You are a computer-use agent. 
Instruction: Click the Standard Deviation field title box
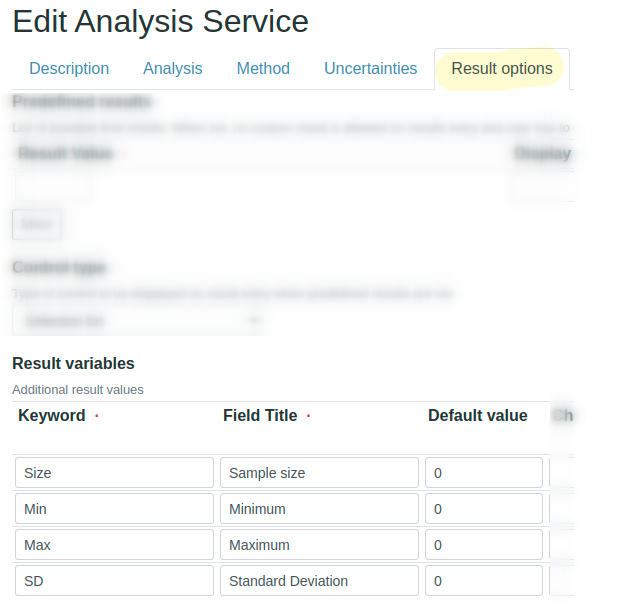click(x=319, y=581)
